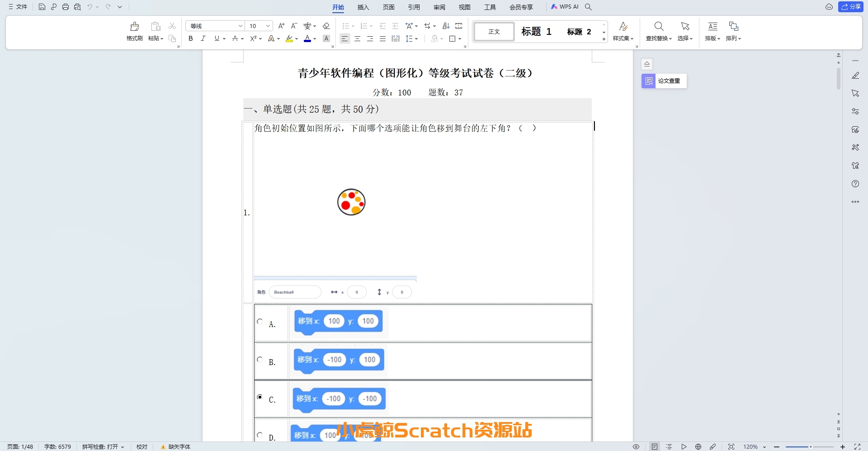Open the File menu

click(18, 7)
